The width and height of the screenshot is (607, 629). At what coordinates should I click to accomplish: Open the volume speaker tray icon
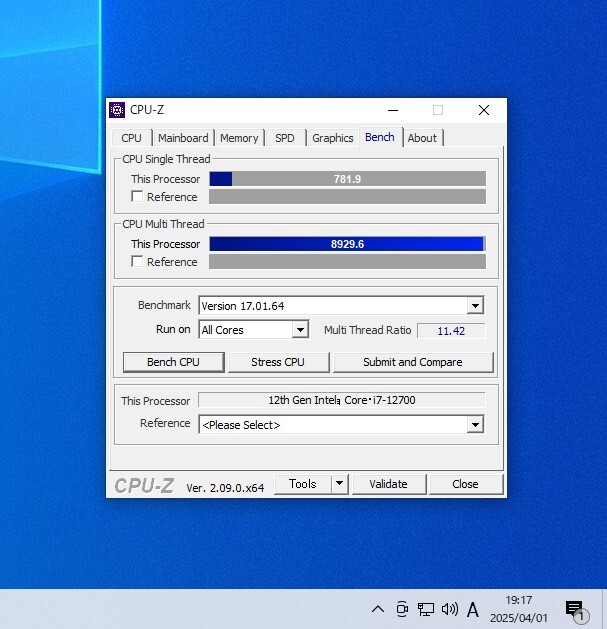[450, 609]
